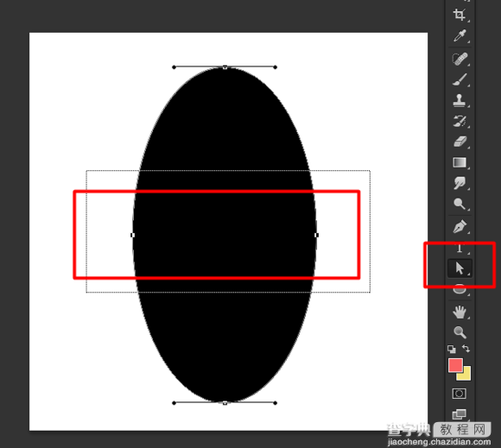Viewport: 501px width, 448px height.
Task: Swap foreground and background colors
Action: tap(466, 349)
